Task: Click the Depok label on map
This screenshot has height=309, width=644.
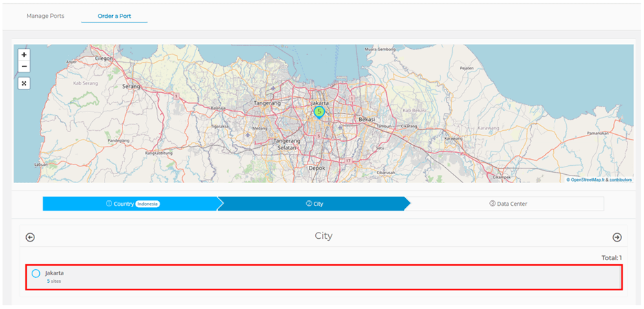Action: pos(316,168)
